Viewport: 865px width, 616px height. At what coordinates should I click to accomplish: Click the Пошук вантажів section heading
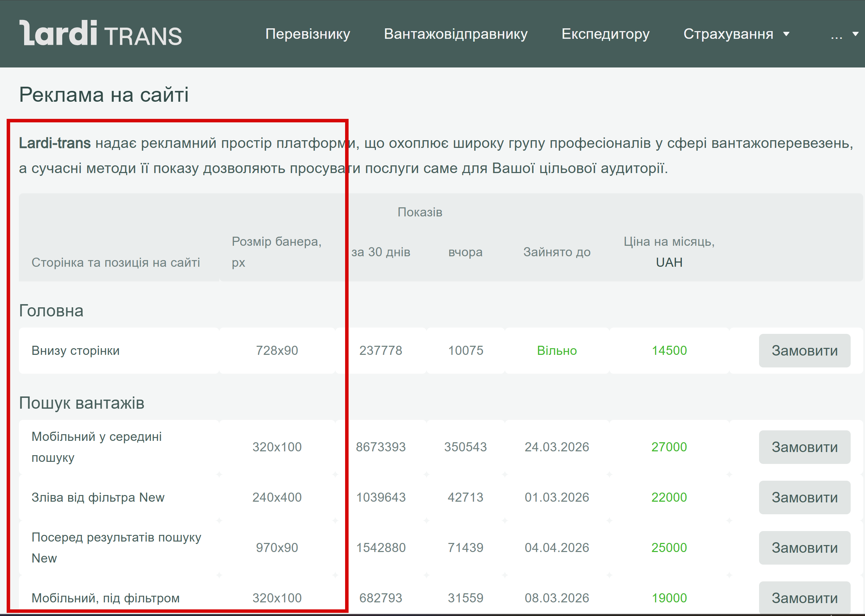coord(81,403)
